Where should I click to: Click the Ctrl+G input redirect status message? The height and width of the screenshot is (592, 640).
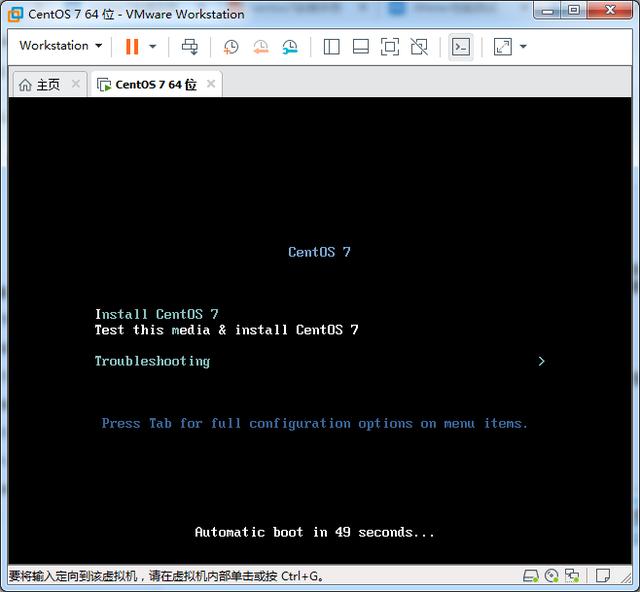(166, 576)
